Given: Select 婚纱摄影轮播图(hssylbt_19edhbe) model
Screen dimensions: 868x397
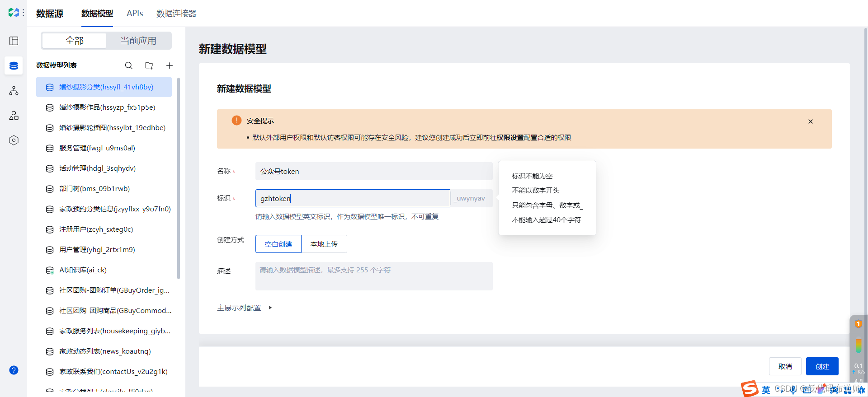Looking at the screenshot, I should point(104,128).
